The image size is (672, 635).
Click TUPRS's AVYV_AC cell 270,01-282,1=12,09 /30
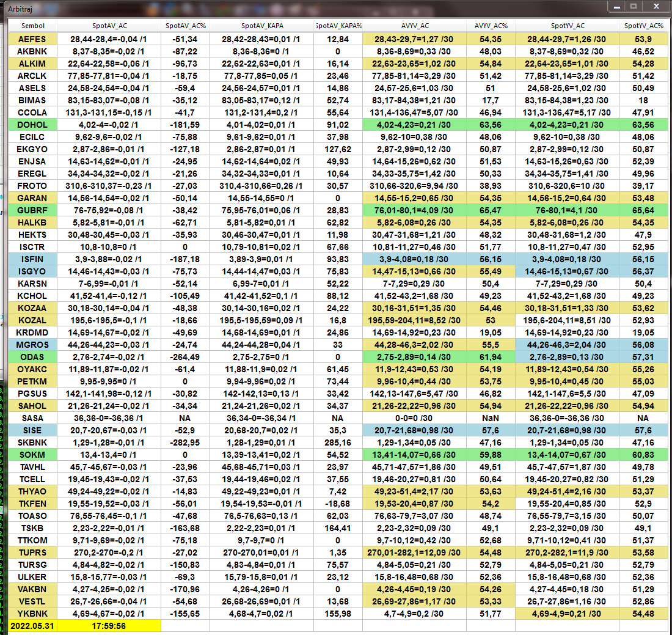pos(414,552)
